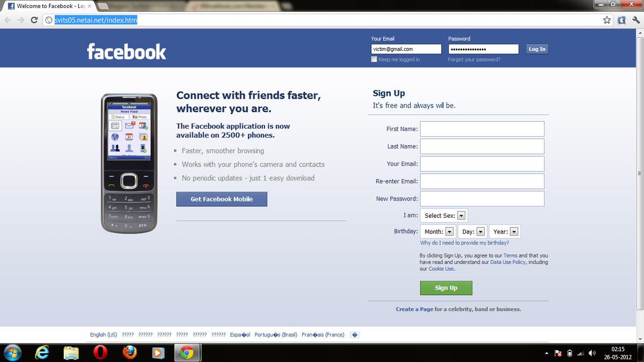Click inside the First Name input field
The height and width of the screenshot is (362, 644).
click(481, 129)
